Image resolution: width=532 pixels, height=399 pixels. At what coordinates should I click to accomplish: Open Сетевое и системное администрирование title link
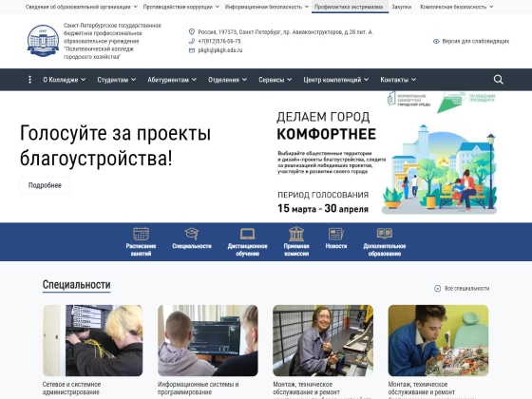(71, 389)
